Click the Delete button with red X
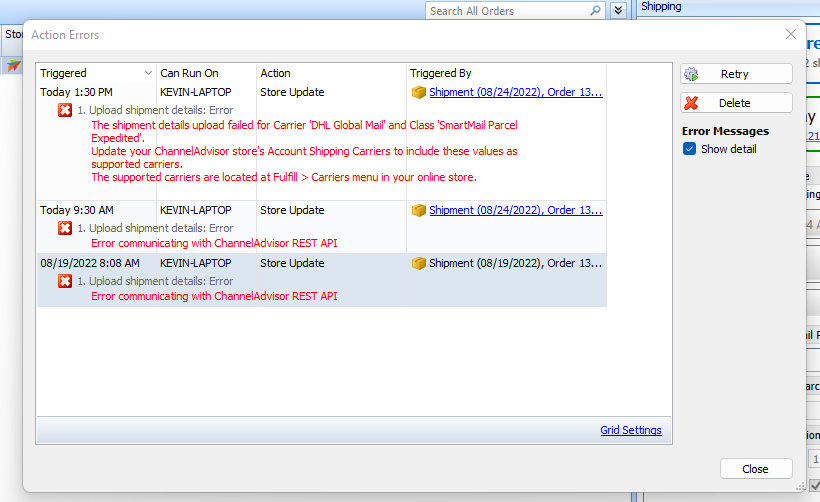 (736, 103)
